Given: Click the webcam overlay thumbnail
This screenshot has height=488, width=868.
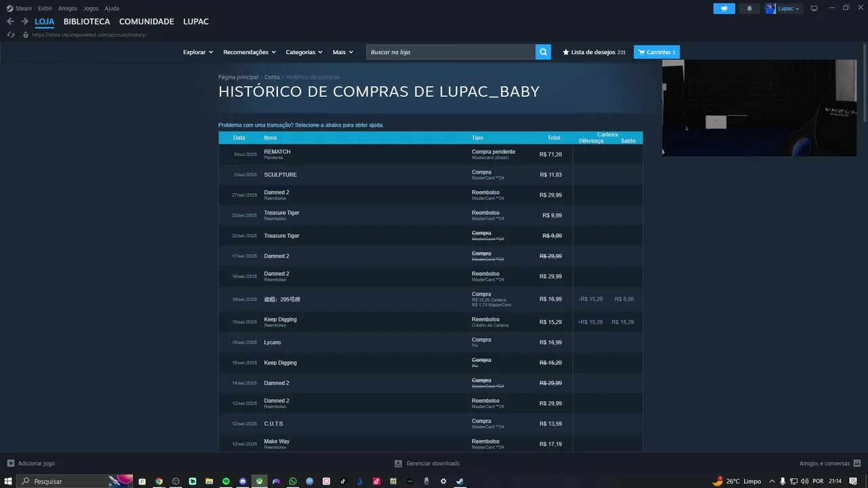Looking at the screenshot, I should 759,108.
